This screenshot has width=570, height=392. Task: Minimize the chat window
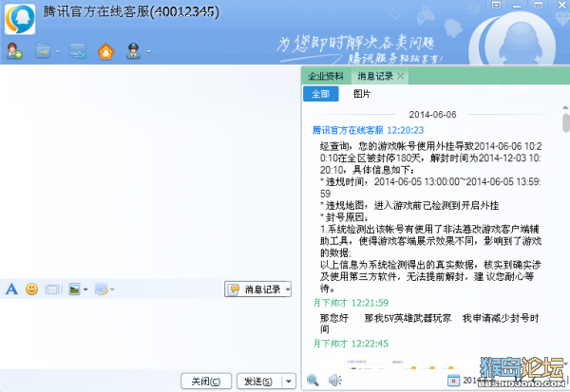pos(517,6)
